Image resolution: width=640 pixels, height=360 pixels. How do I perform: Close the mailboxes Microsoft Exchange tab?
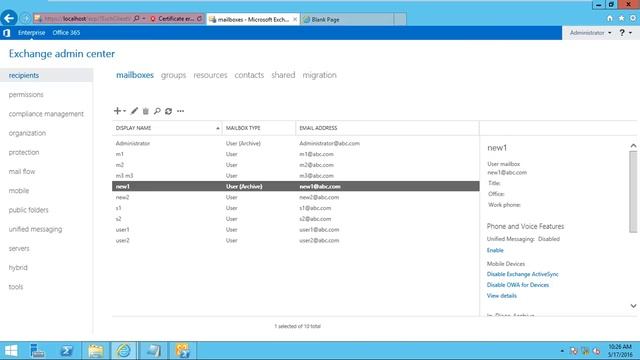[295, 19]
